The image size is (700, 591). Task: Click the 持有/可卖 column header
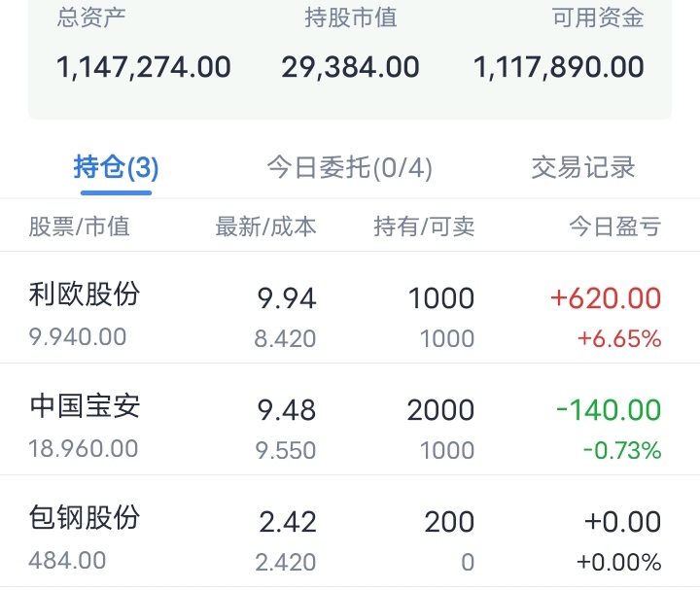pos(425,227)
